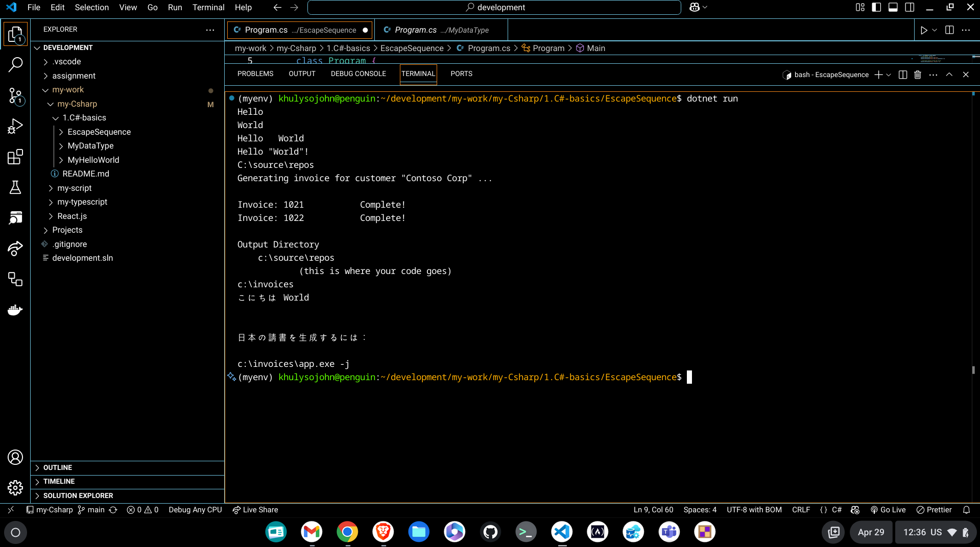The width and height of the screenshot is (980, 547).
Task: Click the Run Program play button
Action: point(923,30)
